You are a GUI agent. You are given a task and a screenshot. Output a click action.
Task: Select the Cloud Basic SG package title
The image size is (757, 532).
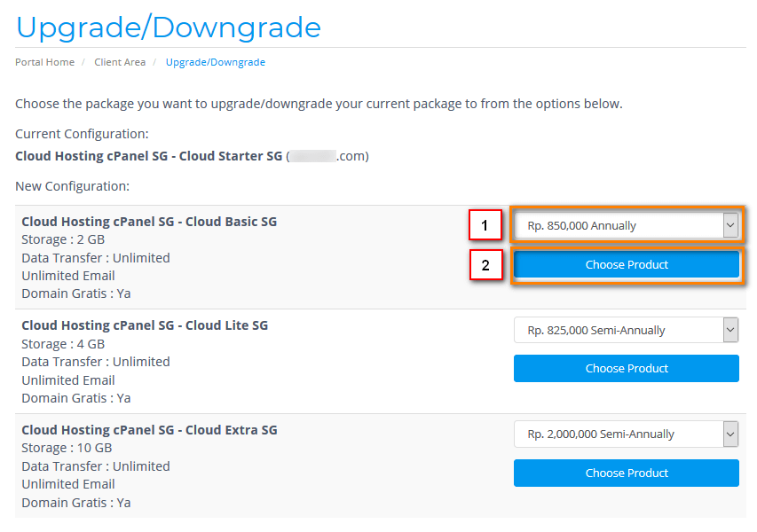tap(149, 222)
